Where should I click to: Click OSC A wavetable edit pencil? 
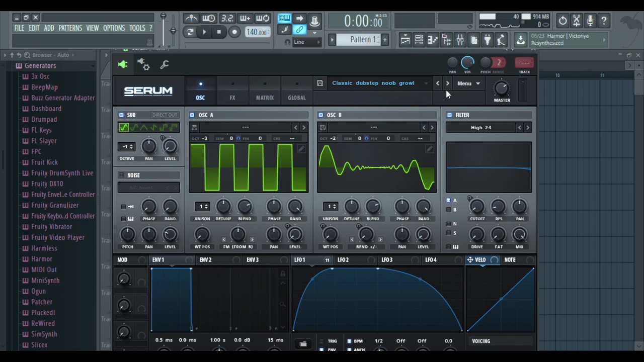[x=301, y=149]
